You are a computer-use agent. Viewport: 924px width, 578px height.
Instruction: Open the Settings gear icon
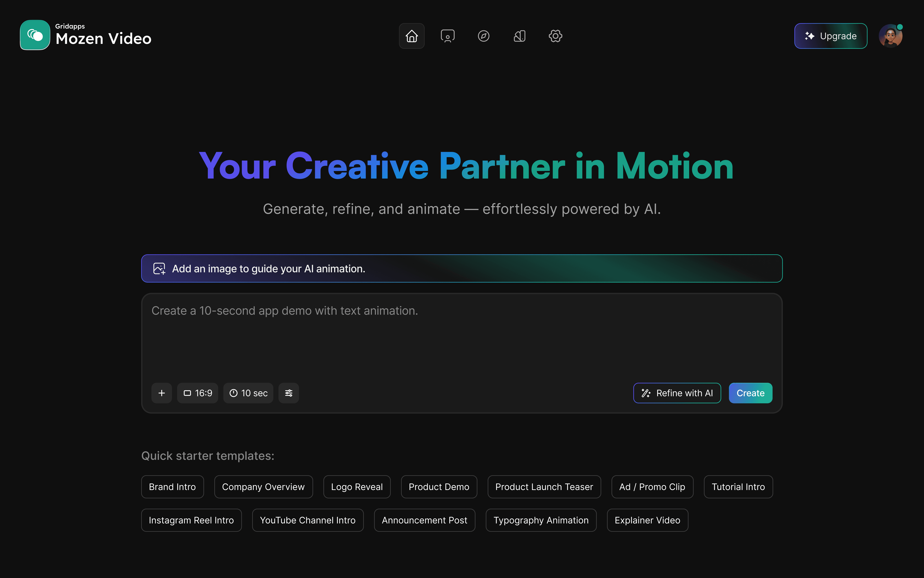tap(555, 36)
